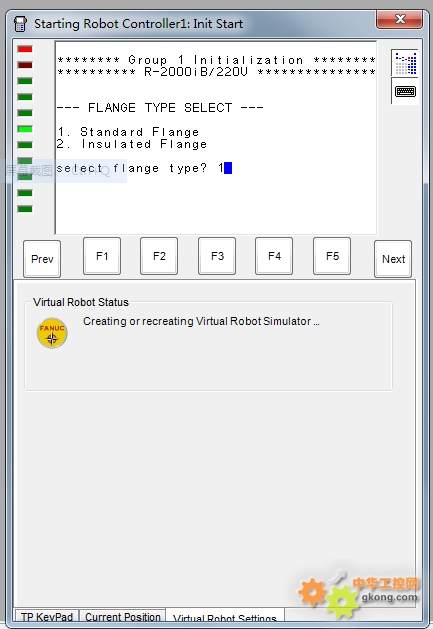
Task: Click the bright red status LED at top
Action: click(x=25, y=49)
